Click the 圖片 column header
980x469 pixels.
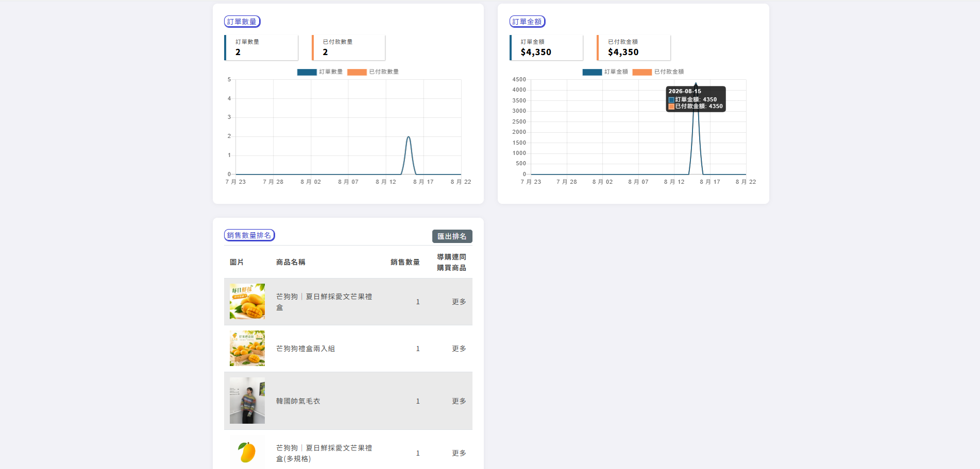(236, 262)
